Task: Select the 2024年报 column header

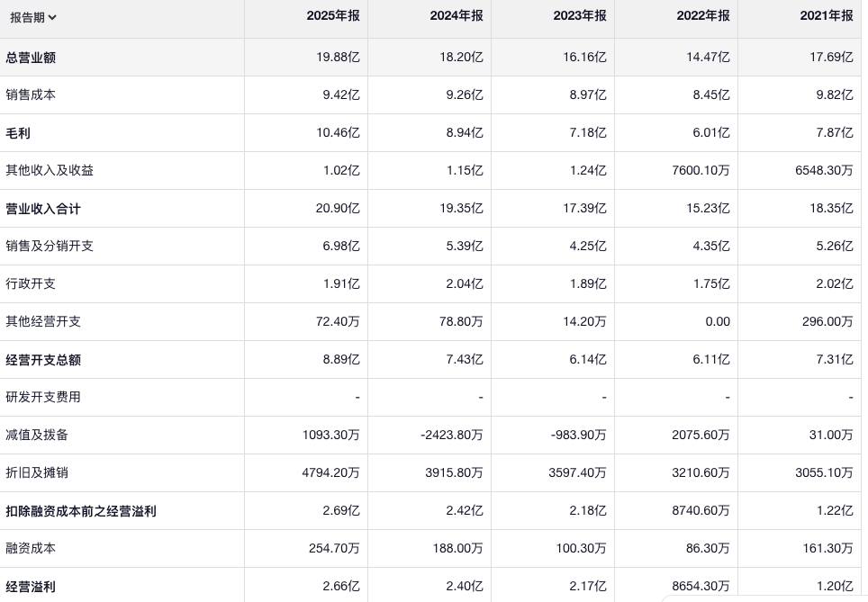Action: point(456,16)
